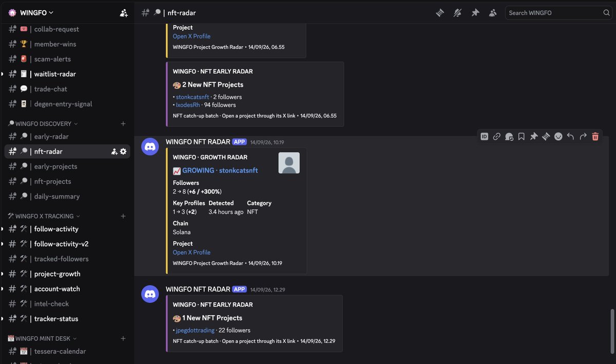Image resolution: width=616 pixels, height=364 pixels.
Task: Create invite for nft-radar channel
Action: (x=114, y=151)
